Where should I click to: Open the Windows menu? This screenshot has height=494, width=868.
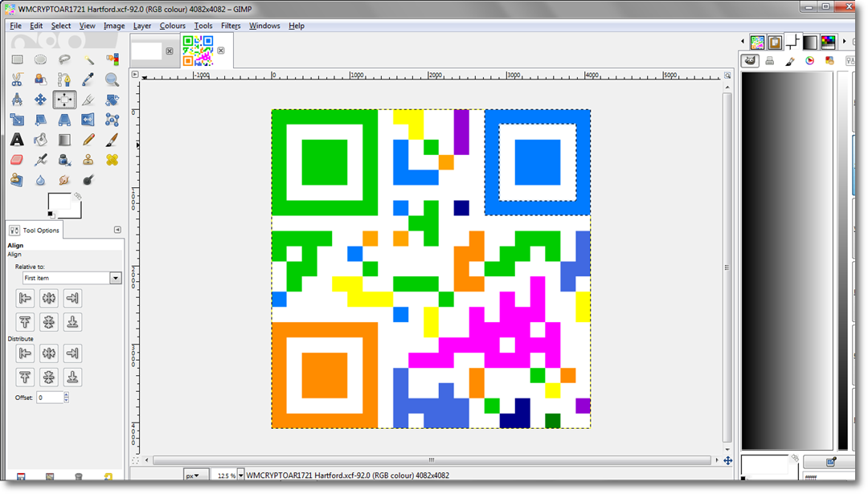[264, 26]
